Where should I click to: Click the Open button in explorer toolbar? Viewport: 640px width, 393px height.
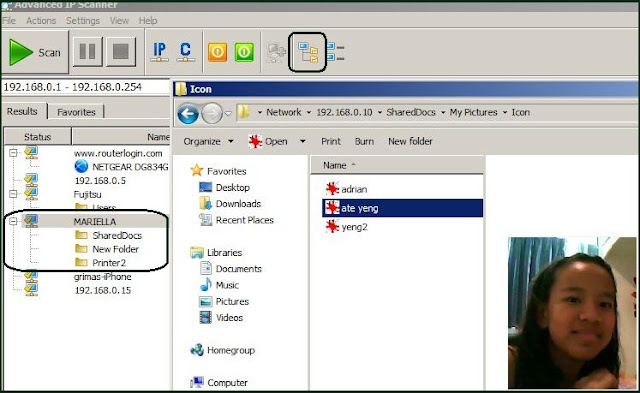[268, 141]
